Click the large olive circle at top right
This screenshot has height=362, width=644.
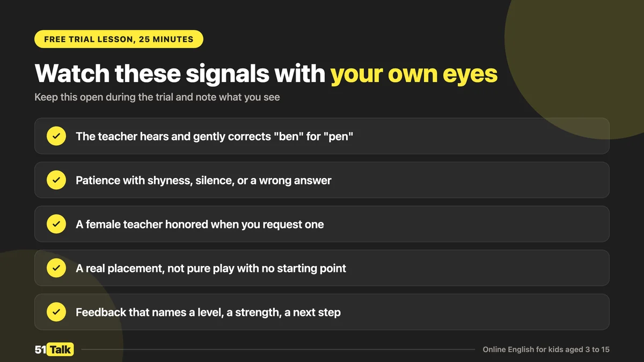tap(580, 59)
